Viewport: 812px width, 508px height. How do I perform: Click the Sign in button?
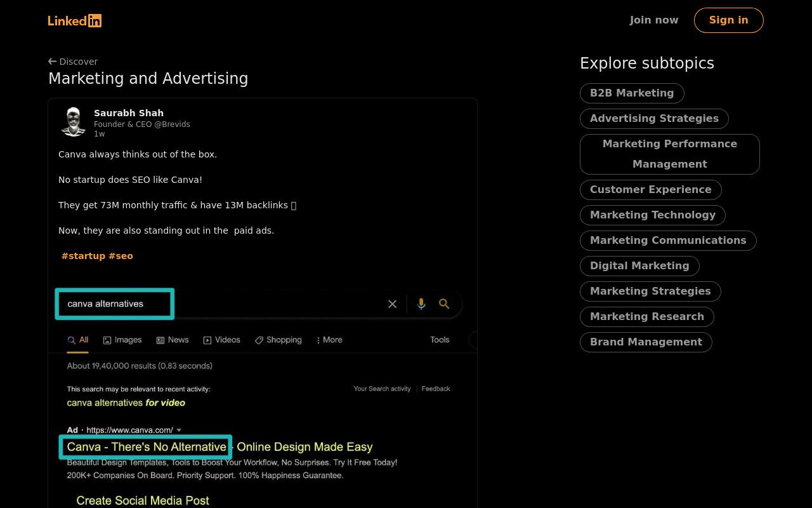729,20
